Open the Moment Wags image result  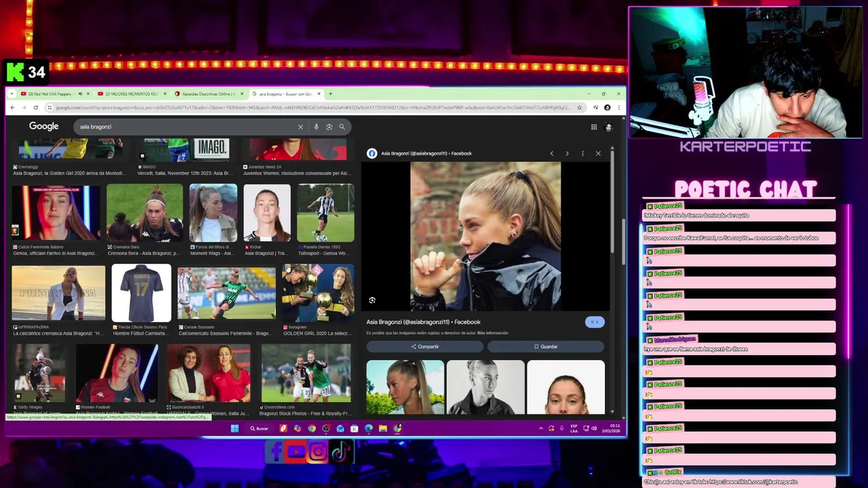213,214
